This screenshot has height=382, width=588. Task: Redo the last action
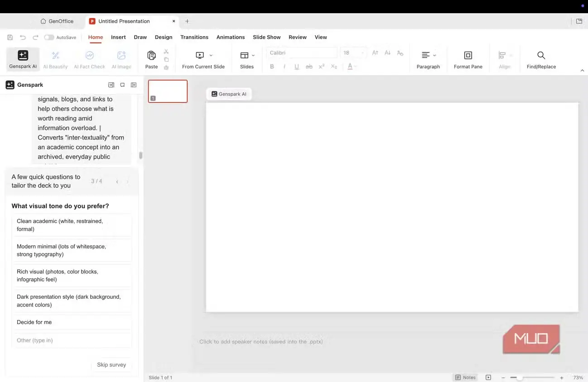pos(35,37)
